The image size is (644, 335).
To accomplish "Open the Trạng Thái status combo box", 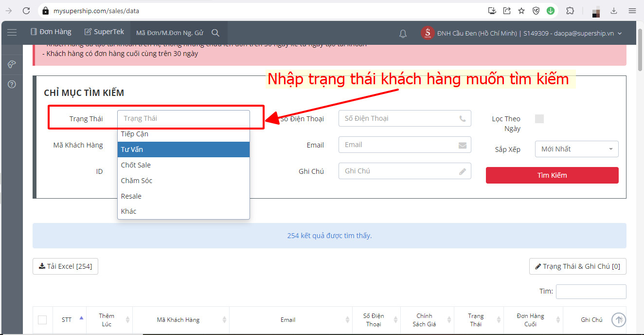I will (183, 118).
